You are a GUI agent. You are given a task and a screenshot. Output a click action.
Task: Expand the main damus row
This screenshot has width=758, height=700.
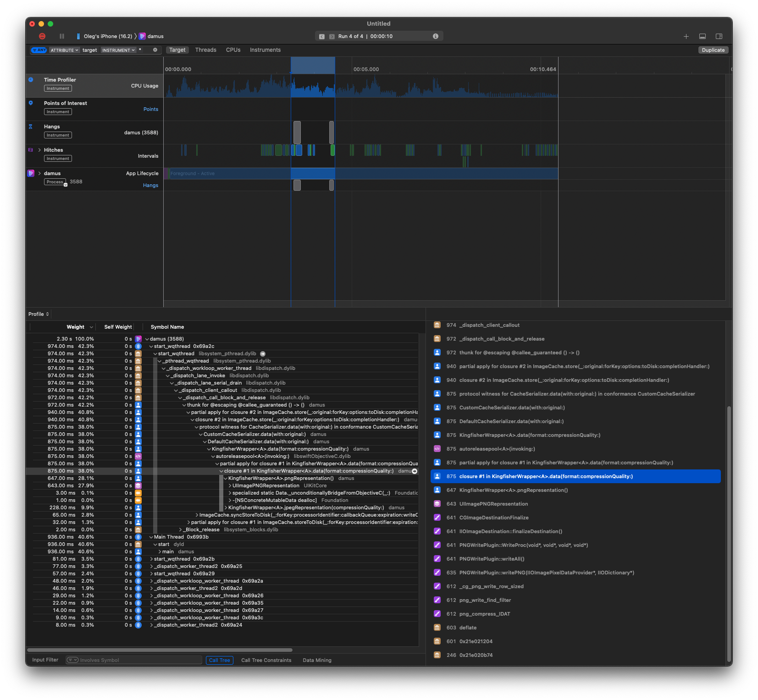(159, 551)
